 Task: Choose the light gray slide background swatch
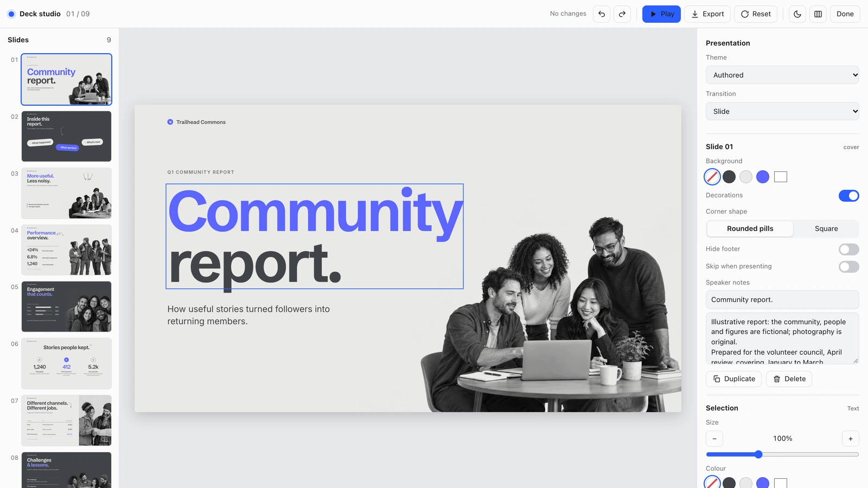(x=746, y=177)
